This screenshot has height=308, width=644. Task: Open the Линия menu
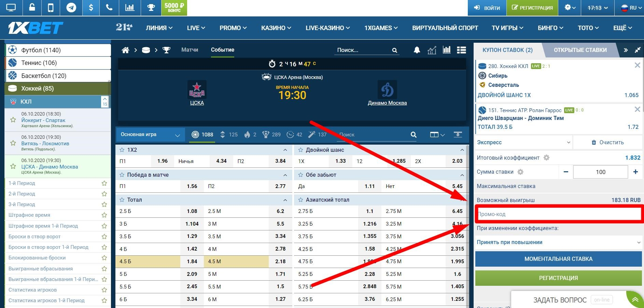point(159,28)
